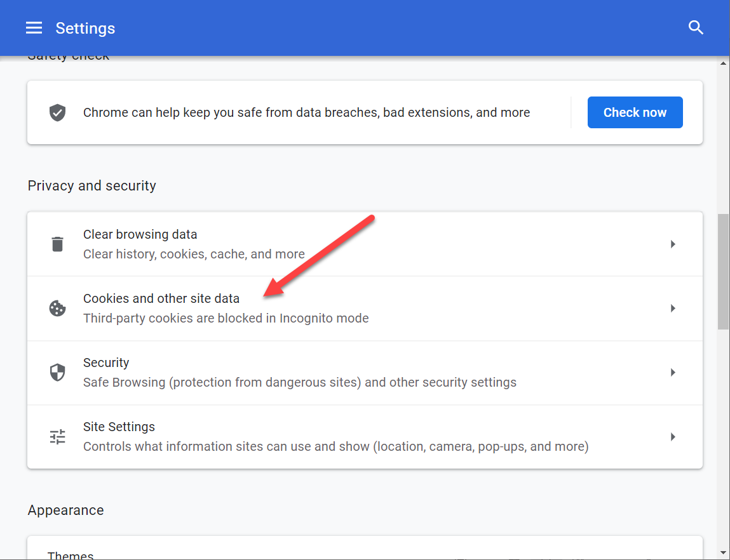
Task: Click the vertical scrollbar thumb
Action: (723, 271)
